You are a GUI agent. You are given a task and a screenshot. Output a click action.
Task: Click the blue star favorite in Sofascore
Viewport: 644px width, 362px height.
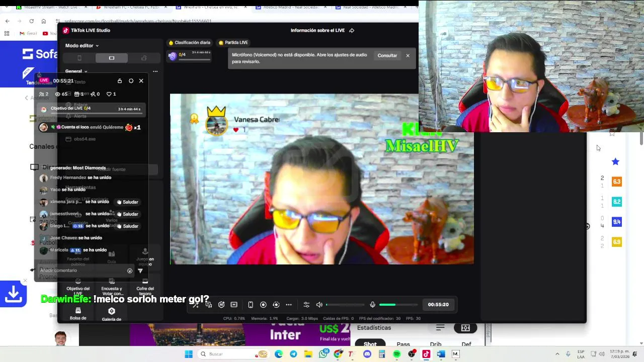coord(615,161)
